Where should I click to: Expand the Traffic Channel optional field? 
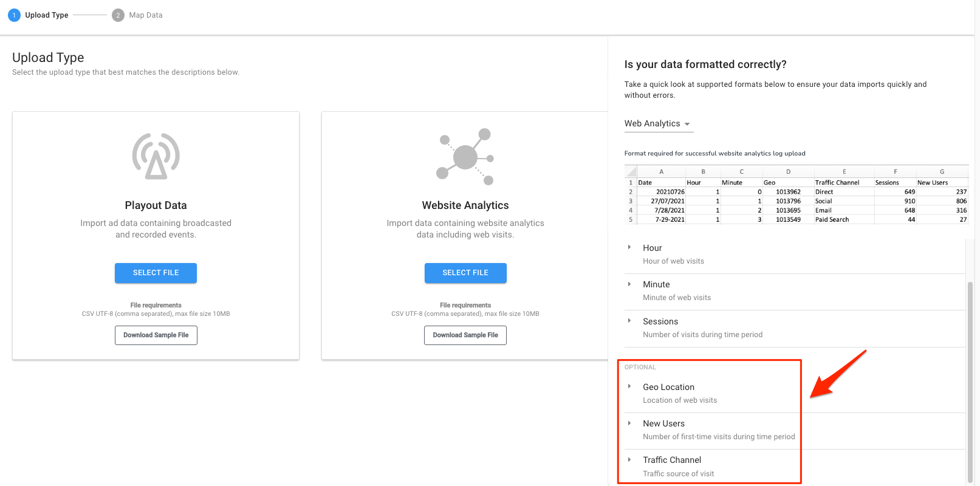click(x=629, y=460)
